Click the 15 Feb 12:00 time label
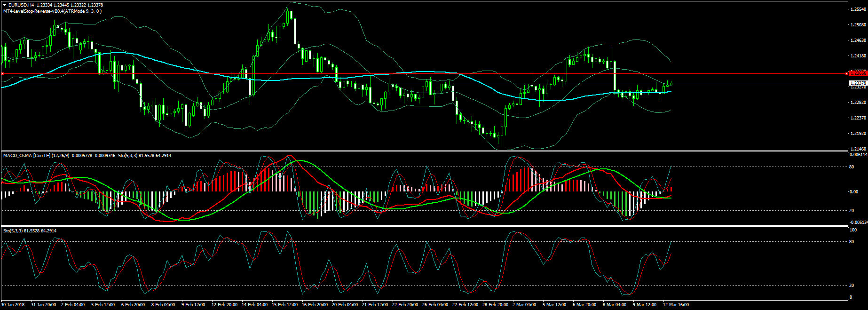868x310 pixels. (284, 305)
